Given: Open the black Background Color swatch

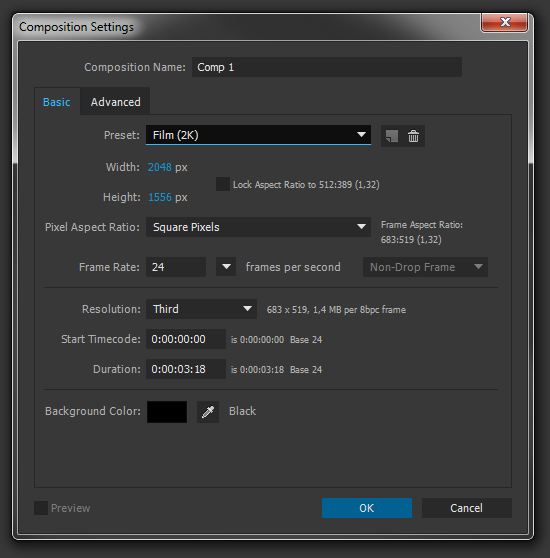Looking at the screenshot, I should (167, 412).
